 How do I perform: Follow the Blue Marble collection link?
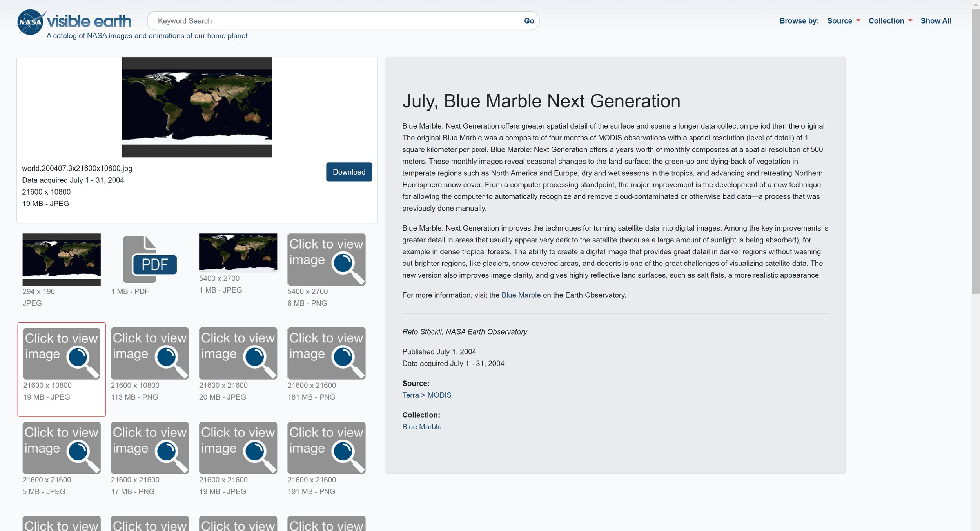tap(421, 427)
